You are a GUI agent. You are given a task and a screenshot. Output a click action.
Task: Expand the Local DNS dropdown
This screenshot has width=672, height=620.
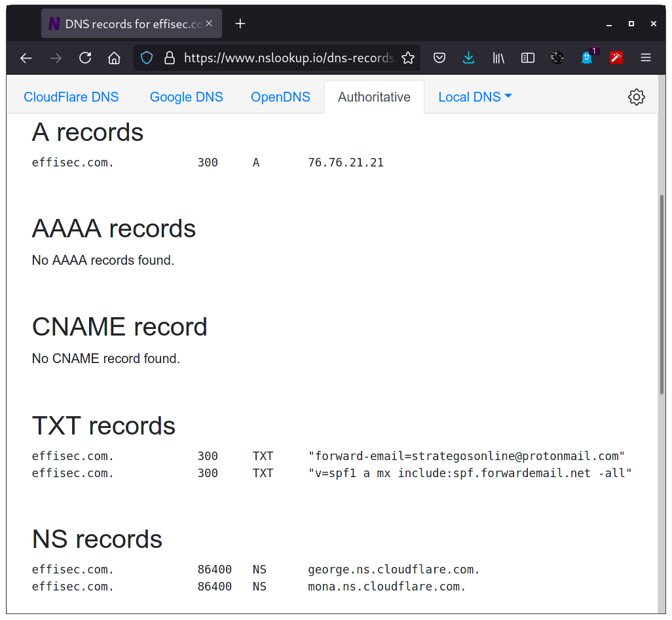tap(475, 96)
